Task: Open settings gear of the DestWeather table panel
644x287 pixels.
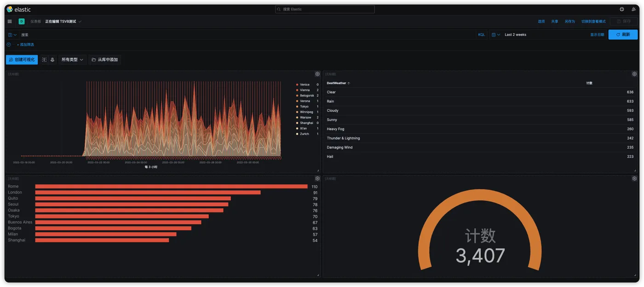Action: tap(634, 74)
